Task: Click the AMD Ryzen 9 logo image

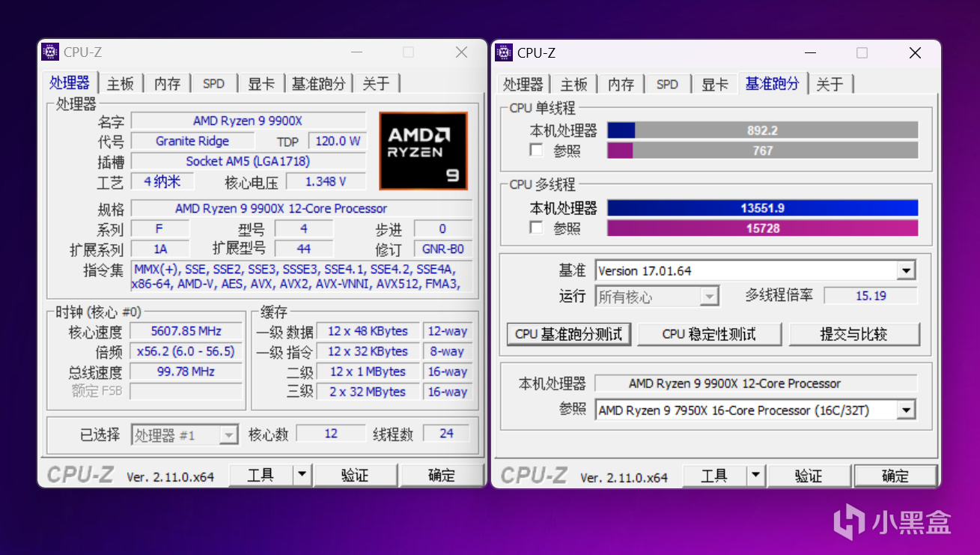Action: 424,151
